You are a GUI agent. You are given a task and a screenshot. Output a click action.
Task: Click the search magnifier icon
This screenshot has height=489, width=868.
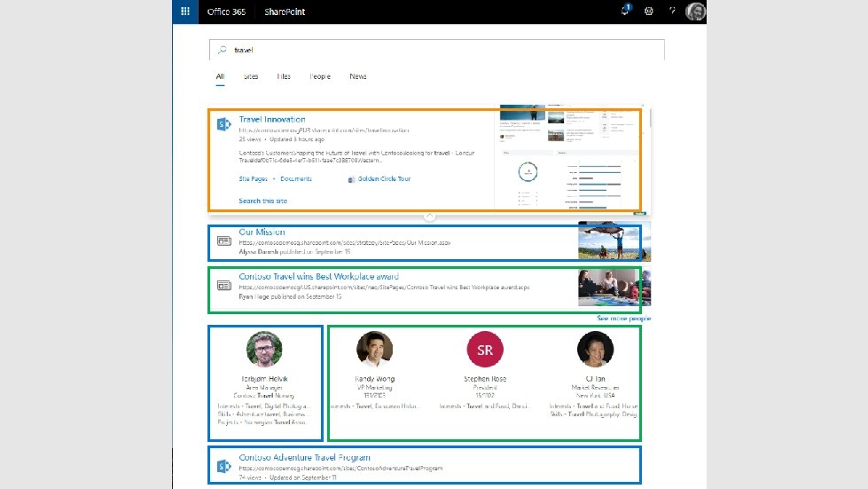222,50
